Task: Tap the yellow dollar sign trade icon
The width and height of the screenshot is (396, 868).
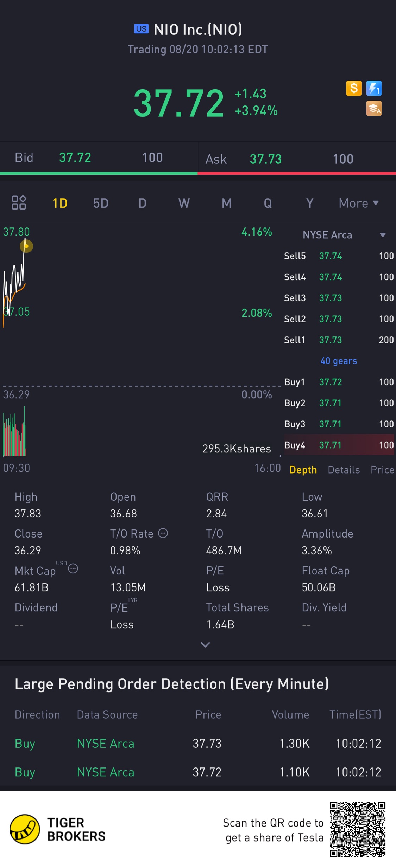Action: point(354,88)
